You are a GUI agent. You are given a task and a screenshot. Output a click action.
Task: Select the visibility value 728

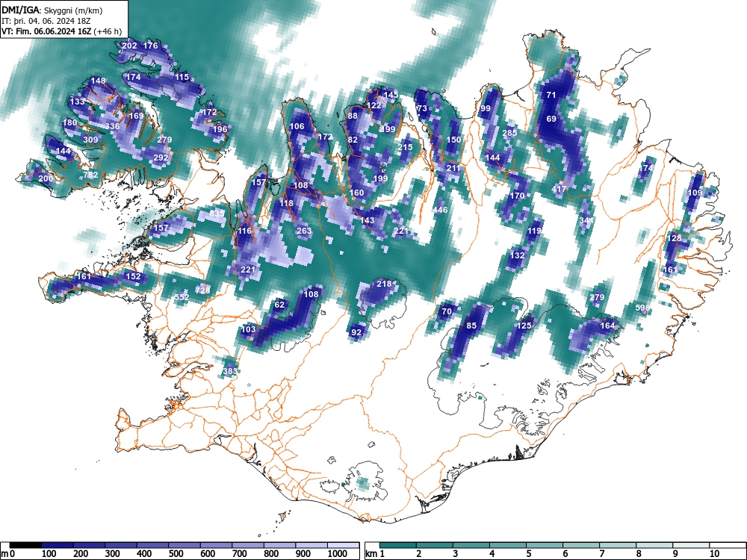pos(202,290)
